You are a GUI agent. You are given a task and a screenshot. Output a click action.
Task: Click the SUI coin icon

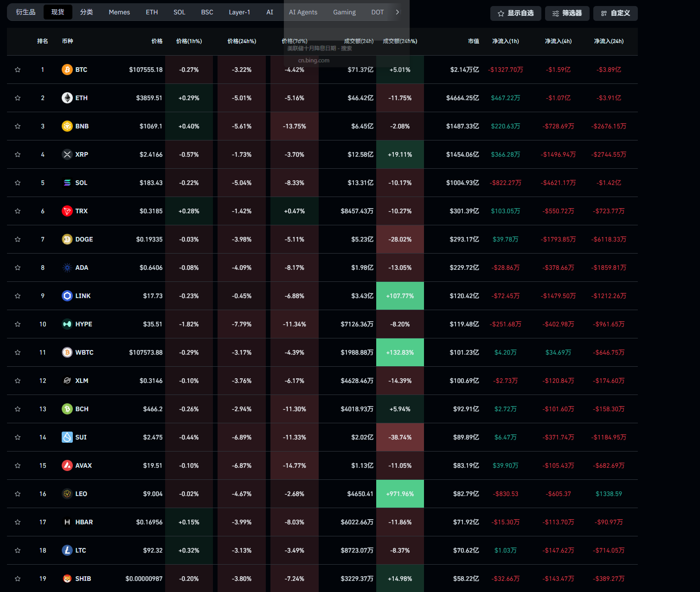pyautogui.click(x=67, y=437)
